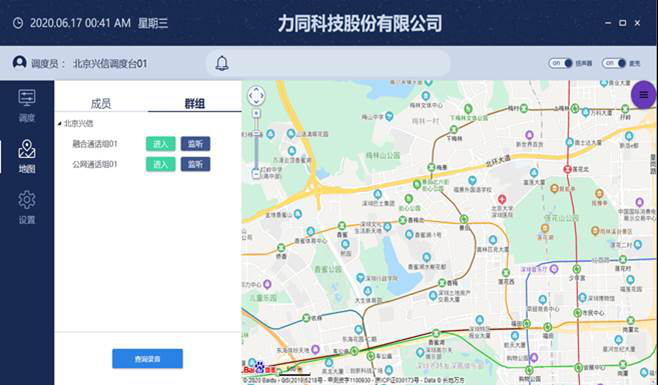Click 进入 for 融合通话组01

[x=161, y=144]
